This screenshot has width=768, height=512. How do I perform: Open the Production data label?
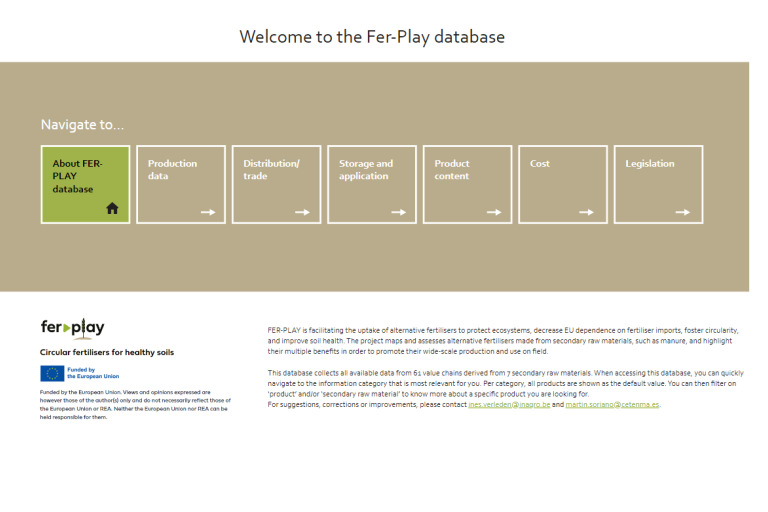[172, 170]
